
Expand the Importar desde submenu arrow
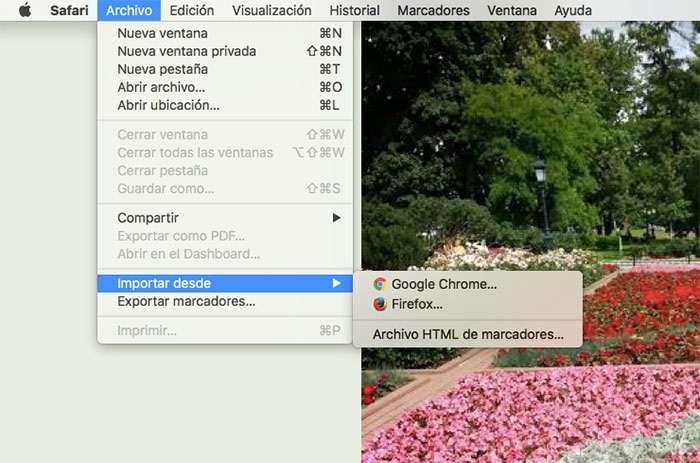336,283
